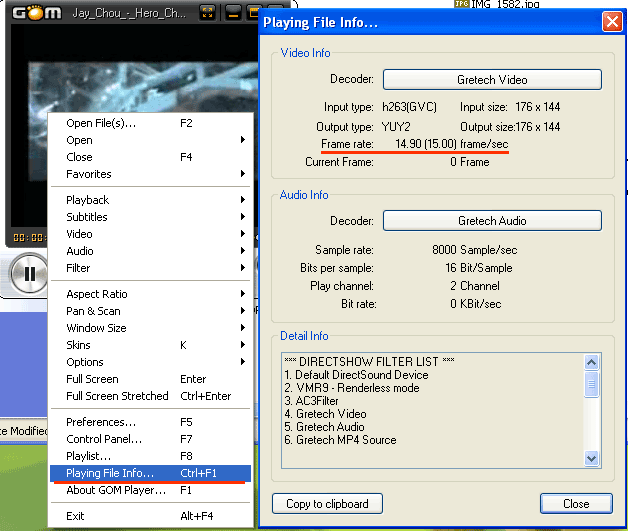Click the Close button in dialog
The width and height of the screenshot is (628, 531).
coord(576,503)
